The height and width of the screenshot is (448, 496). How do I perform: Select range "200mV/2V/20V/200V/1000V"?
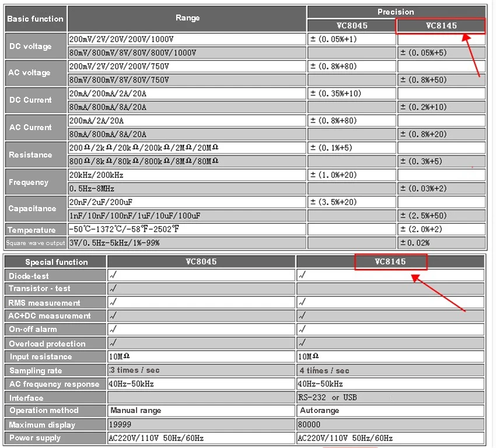187,39
